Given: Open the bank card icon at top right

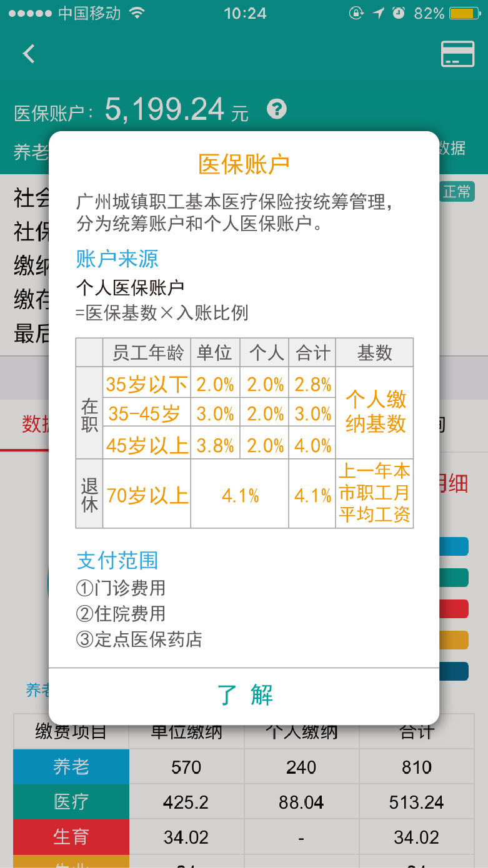Looking at the screenshot, I should tap(457, 53).
